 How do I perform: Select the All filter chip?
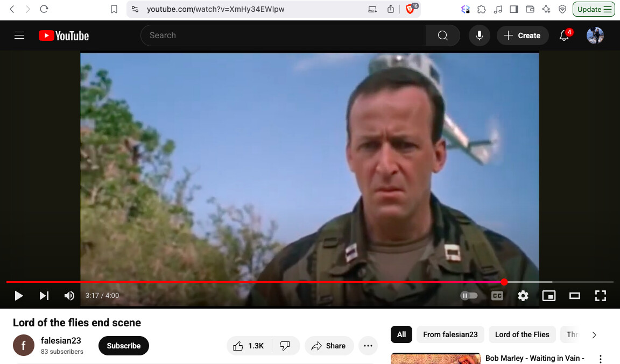(401, 334)
